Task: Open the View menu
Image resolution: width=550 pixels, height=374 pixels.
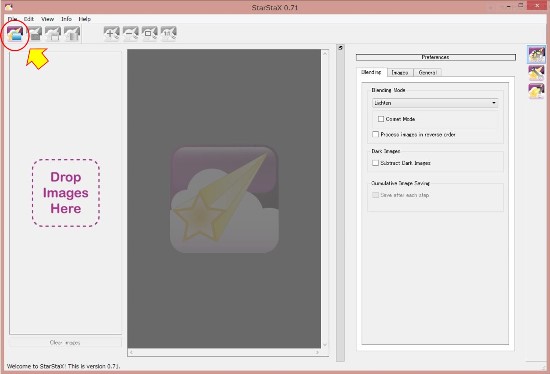Action: click(x=47, y=19)
